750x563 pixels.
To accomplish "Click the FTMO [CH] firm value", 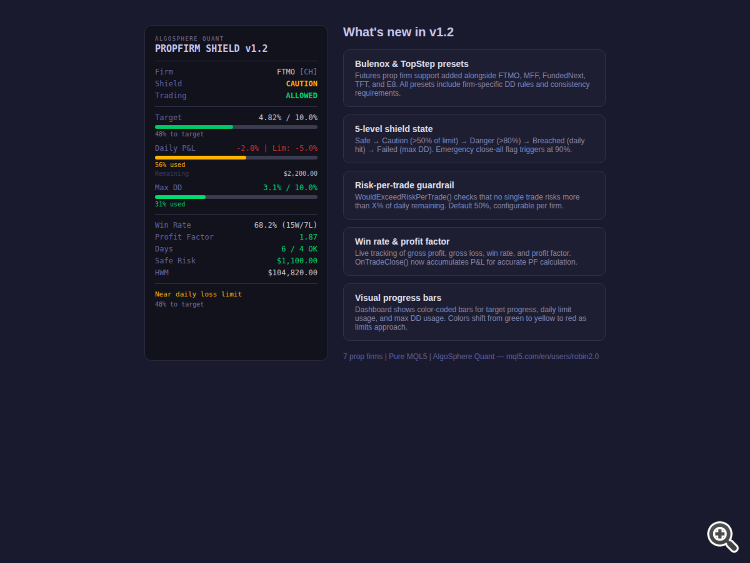I will 297,72.
